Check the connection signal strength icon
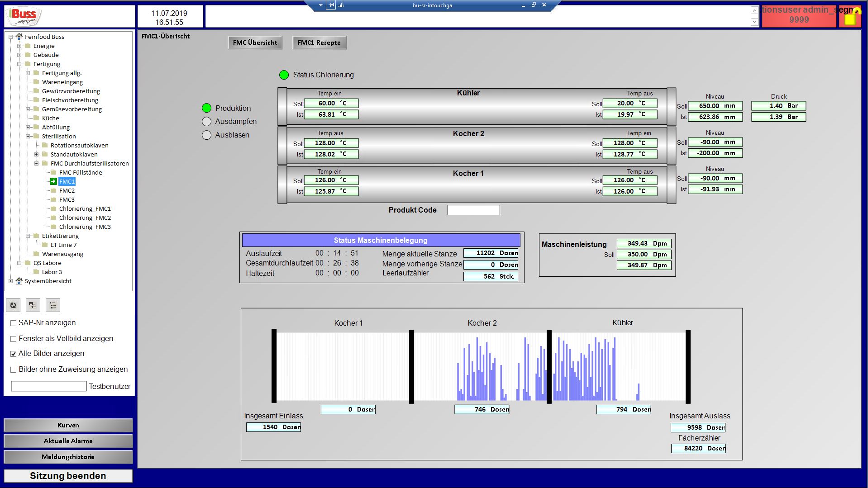Image resolution: width=868 pixels, height=488 pixels. pyautogui.click(x=341, y=5)
